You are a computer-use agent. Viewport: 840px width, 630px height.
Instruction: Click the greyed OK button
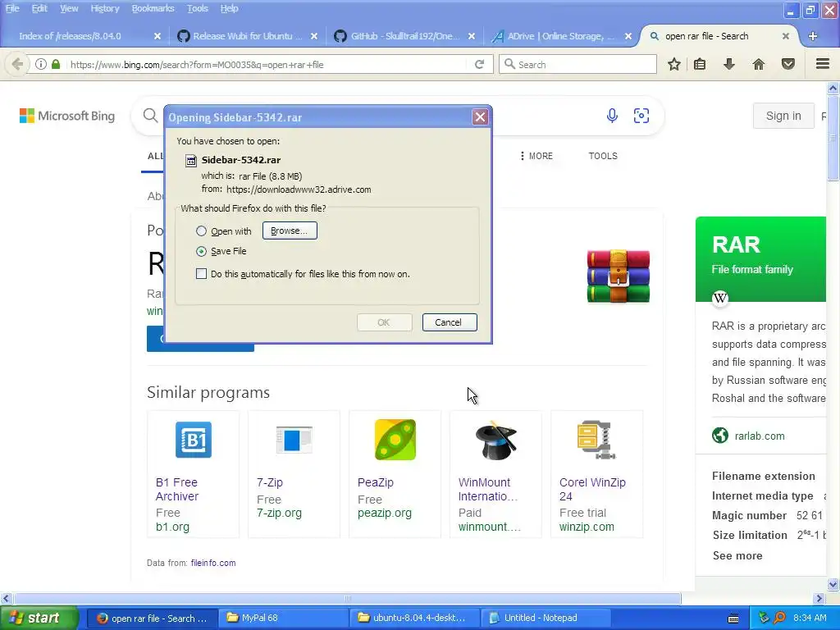(384, 322)
